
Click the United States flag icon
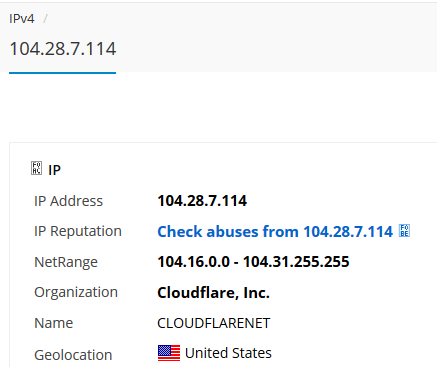pyautogui.click(x=169, y=353)
